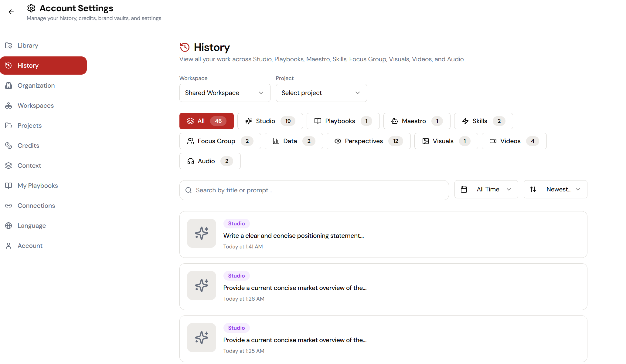Open the Language settings
Viewport: 626px width, 364px height.
(x=32, y=225)
